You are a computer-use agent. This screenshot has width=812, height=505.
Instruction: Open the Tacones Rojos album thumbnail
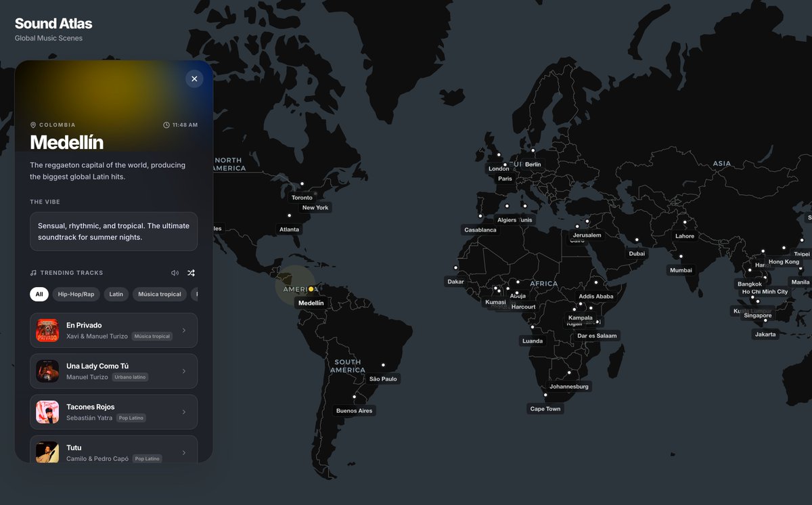tap(47, 412)
